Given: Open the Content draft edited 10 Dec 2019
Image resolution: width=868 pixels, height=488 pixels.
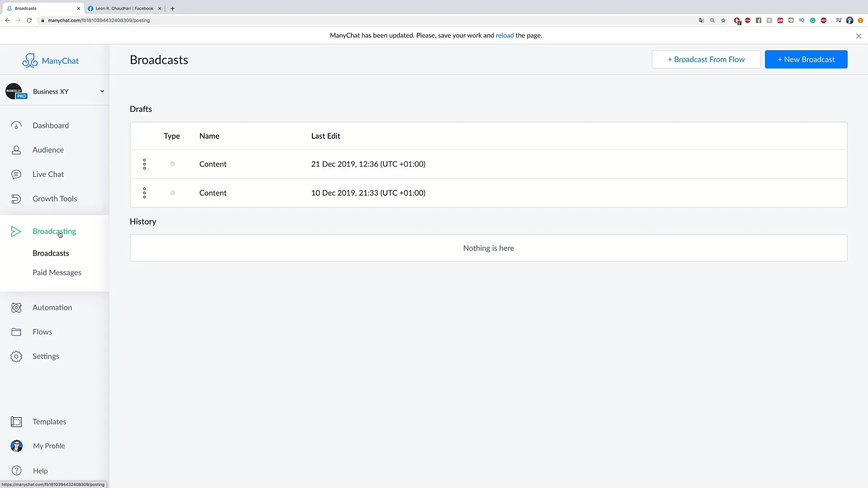Looking at the screenshot, I should click(x=213, y=193).
